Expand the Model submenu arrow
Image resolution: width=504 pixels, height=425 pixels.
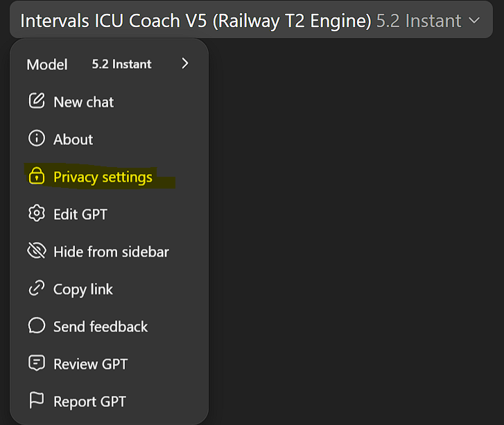(x=184, y=64)
